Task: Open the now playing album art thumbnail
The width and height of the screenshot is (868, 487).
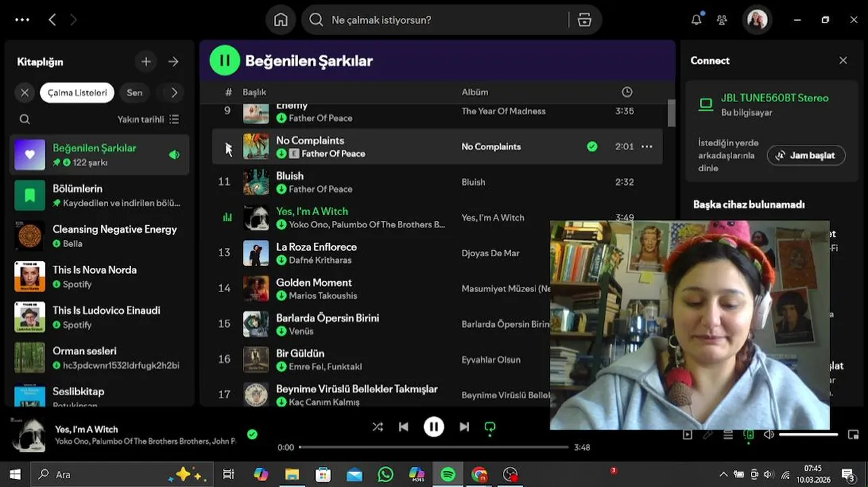Action: click(29, 435)
